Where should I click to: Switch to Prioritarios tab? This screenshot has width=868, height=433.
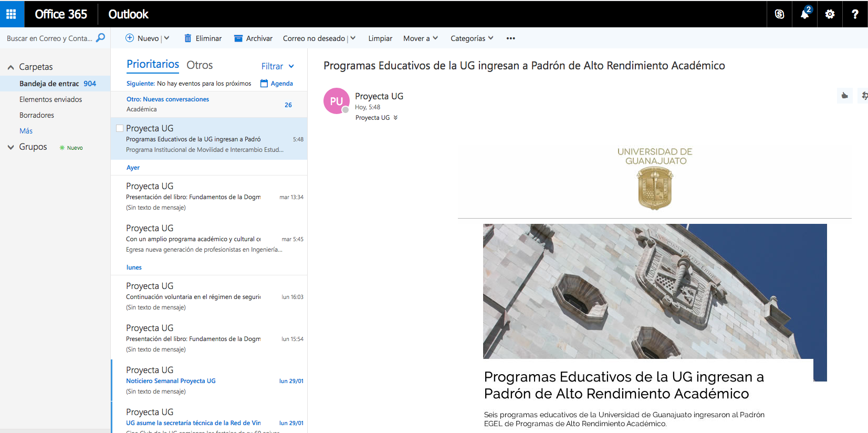(153, 64)
